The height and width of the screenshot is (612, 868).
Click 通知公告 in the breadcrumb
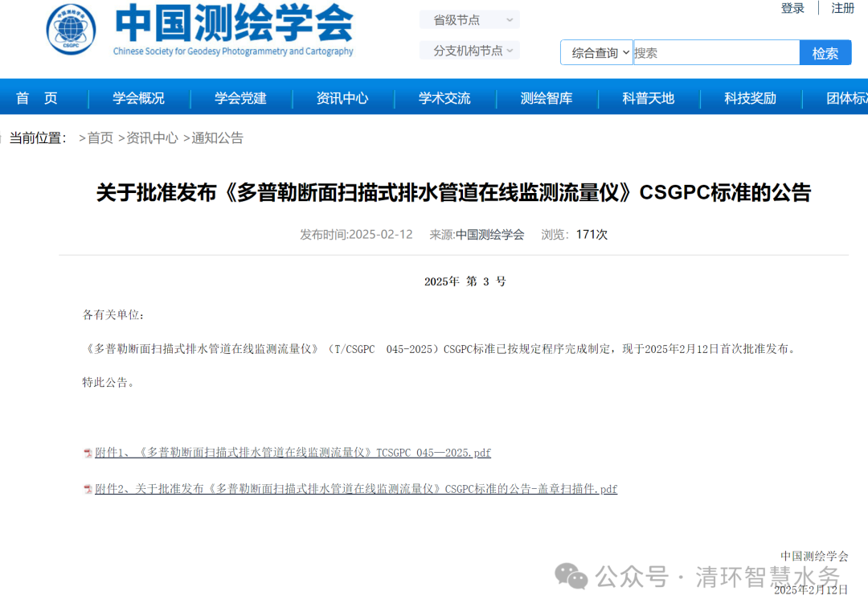click(217, 138)
